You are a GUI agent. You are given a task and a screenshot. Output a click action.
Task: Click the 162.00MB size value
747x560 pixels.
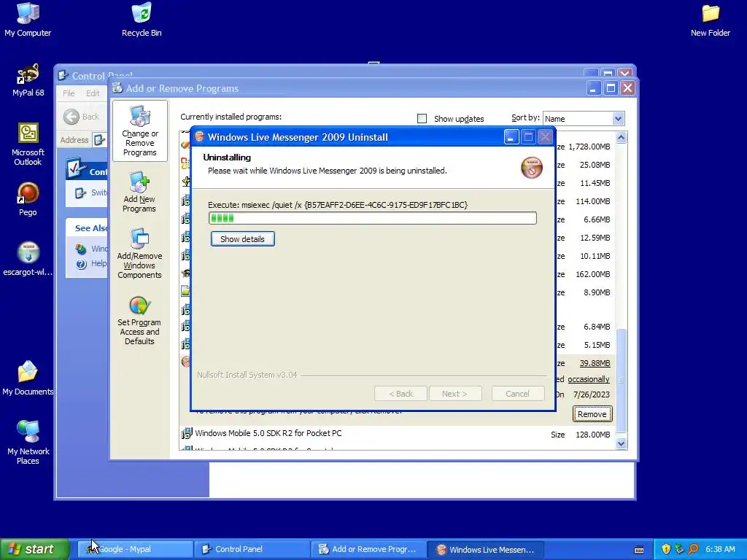[x=592, y=274]
